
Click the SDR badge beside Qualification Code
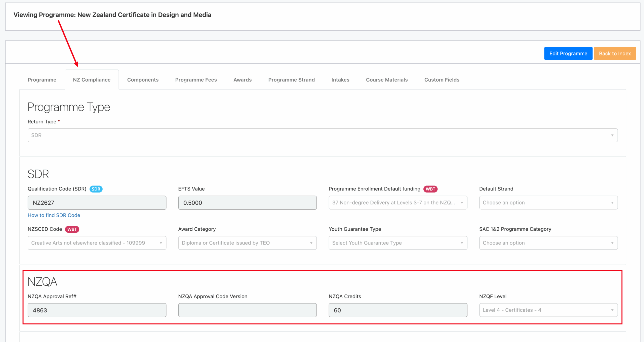(x=96, y=189)
